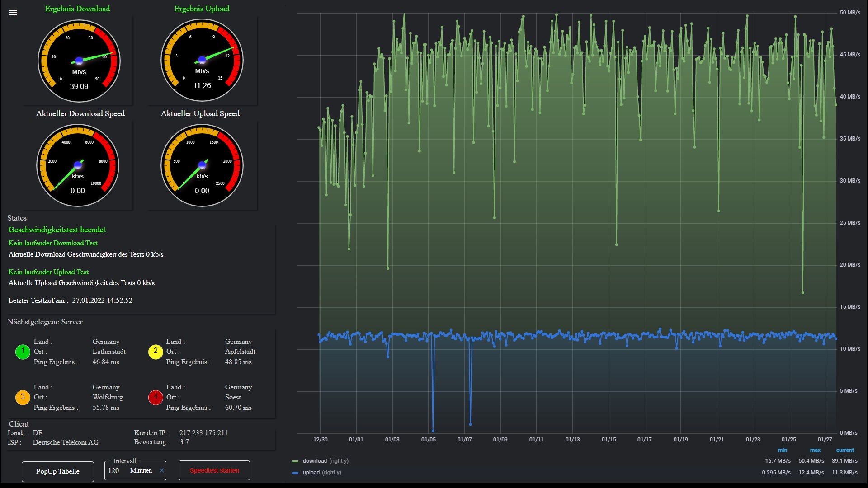868x488 pixels.
Task: Click download min value 16.7 MB/s
Action: (778, 461)
